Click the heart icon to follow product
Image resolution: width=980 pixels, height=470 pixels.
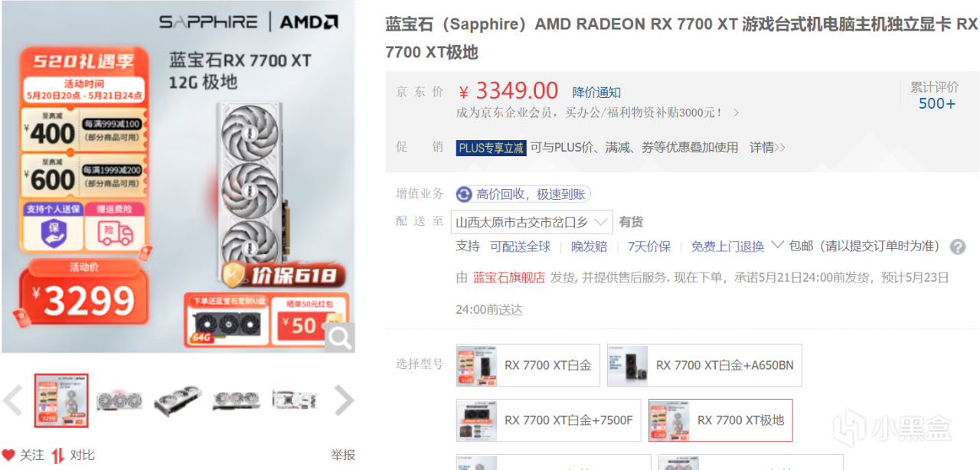tap(8, 455)
